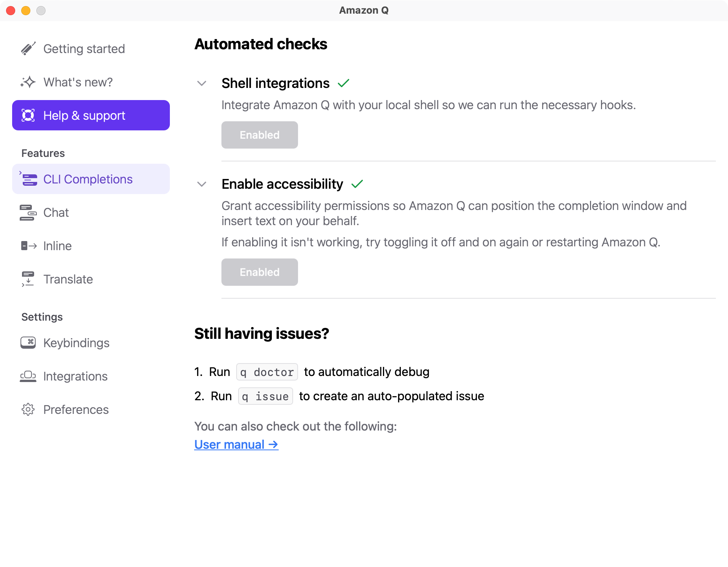The height and width of the screenshot is (567, 728).
Task: Click the Settings section label
Action: click(x=42, y=317)
